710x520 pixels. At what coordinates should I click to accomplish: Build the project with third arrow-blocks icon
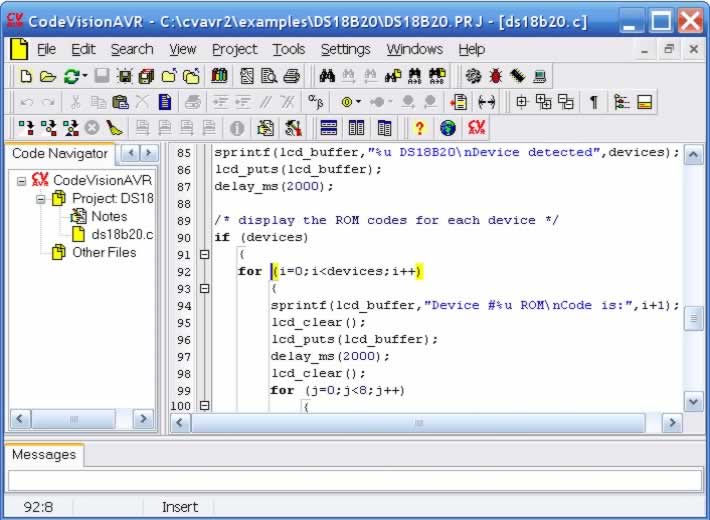71,128
